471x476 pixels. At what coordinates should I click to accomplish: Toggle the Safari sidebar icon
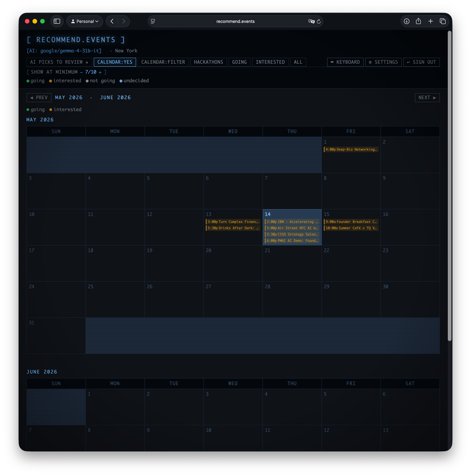57,21
